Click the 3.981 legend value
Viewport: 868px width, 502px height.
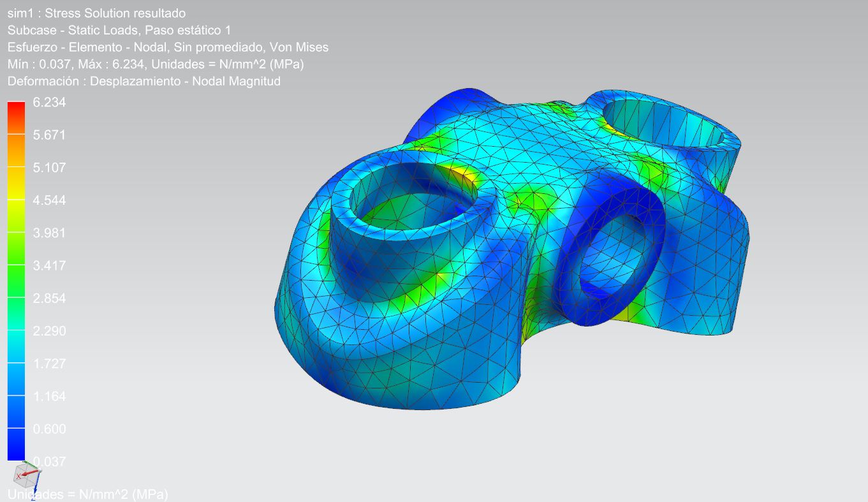[x=50, y=232]
